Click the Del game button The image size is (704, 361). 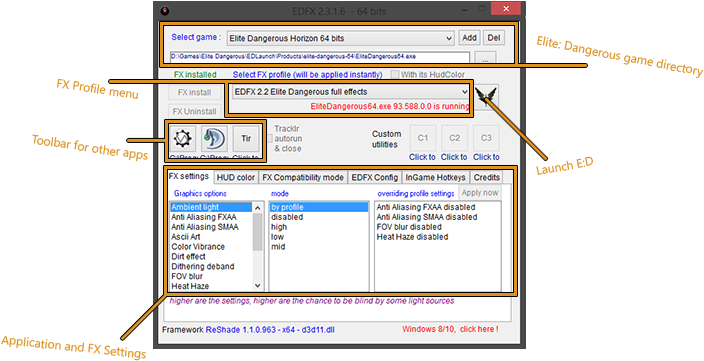pos(493,38)
